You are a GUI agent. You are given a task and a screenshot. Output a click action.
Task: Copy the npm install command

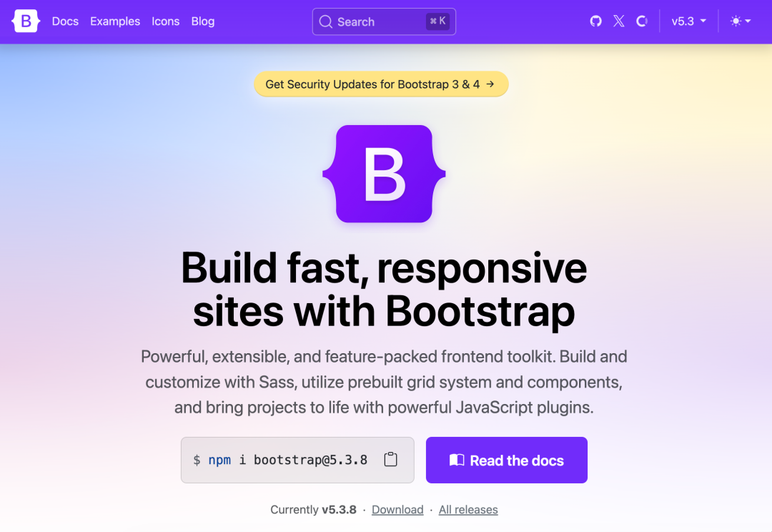tap(390, 460)
